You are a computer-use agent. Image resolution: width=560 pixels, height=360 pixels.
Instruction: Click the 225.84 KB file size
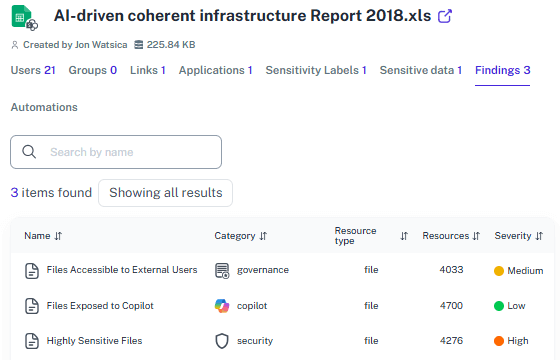pyautogui.click(x=171, y=45)
